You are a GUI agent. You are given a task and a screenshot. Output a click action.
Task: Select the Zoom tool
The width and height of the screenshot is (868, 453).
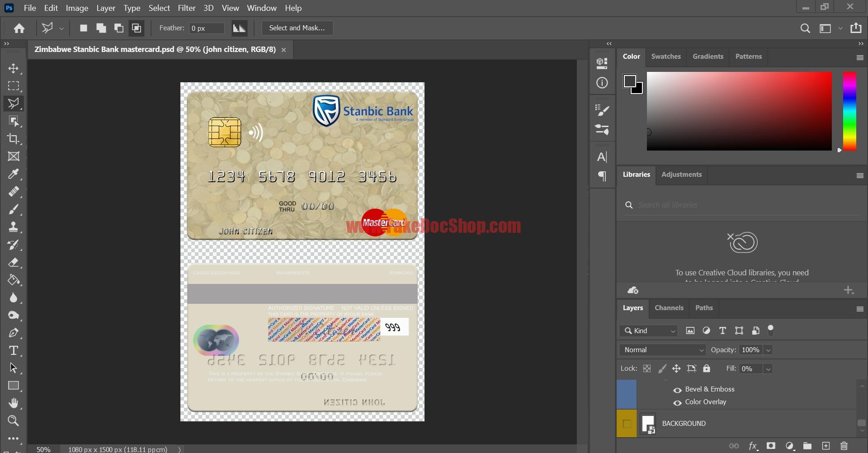[14, 421]
